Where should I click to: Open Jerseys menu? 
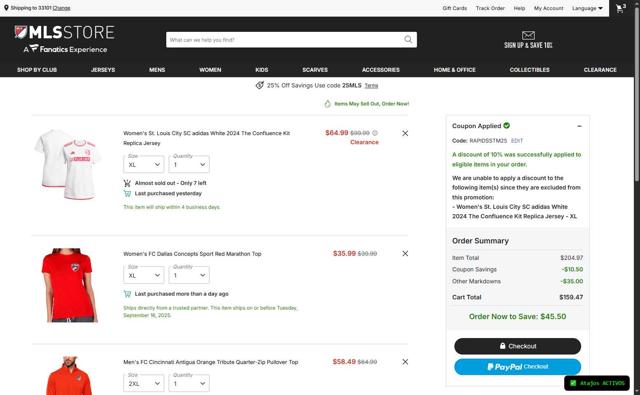[103, 70]
